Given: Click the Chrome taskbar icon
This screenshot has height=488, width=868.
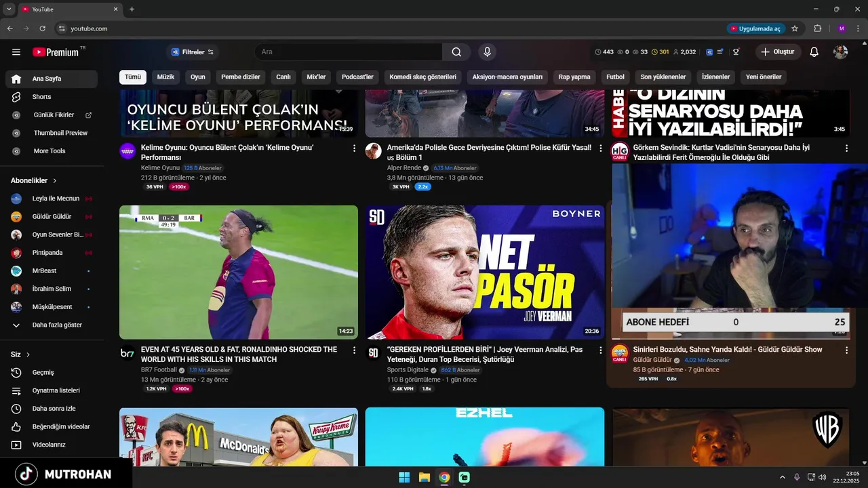Looking at the screenshot, I should coord(443,477).
